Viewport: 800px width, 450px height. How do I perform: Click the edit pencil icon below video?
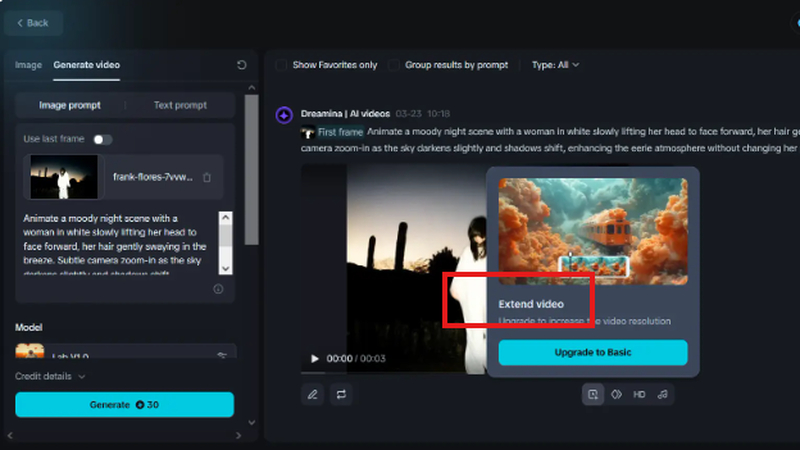[312, 394]
